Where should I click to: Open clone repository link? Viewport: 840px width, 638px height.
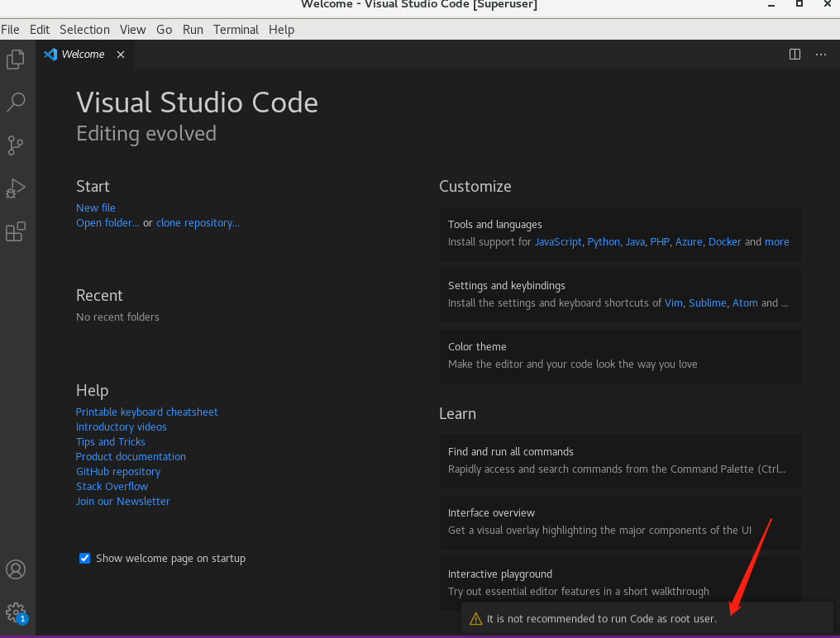198,222
